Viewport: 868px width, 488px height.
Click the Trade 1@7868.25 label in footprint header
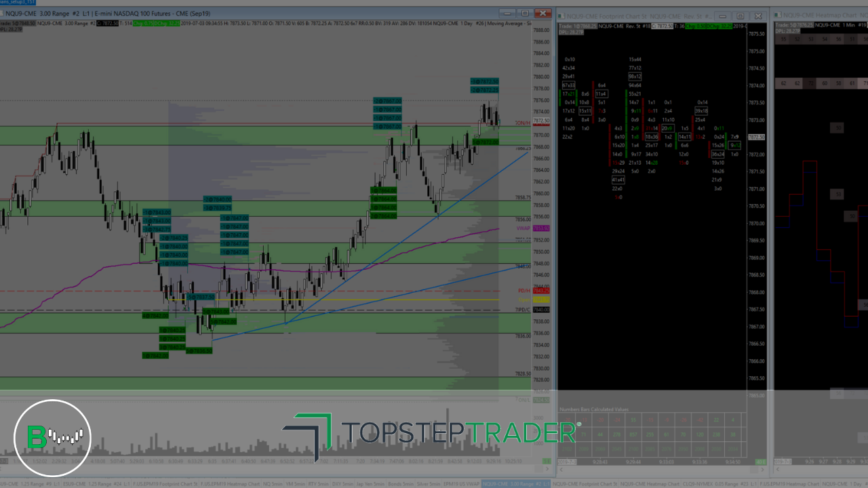tap(576, 26)
